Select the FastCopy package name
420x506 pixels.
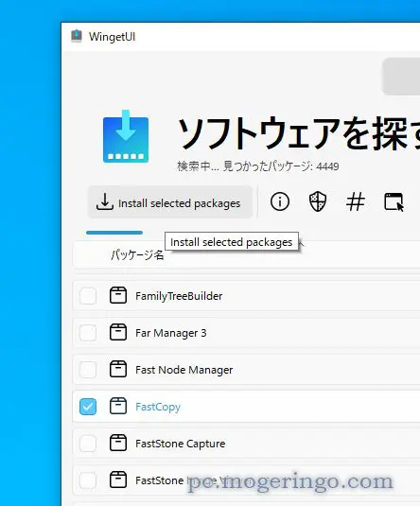click(158, 407)
